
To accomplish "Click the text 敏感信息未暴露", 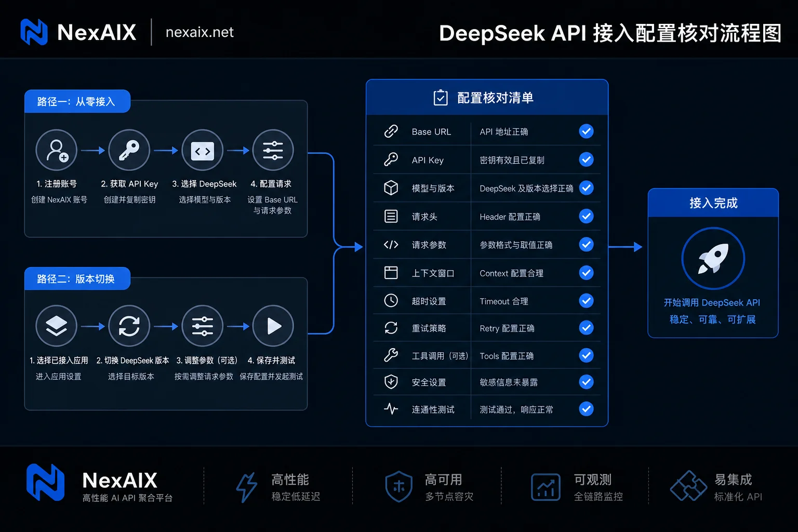I will (x=509, y=382).
